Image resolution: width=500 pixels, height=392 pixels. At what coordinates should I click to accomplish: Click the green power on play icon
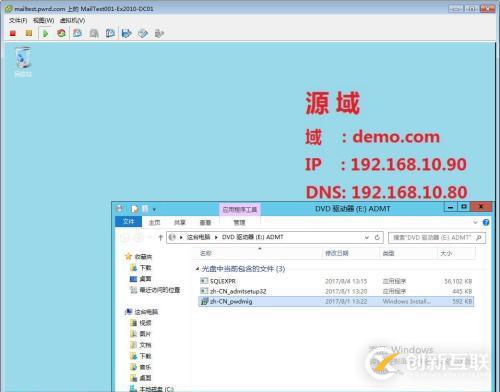pyautogui.click(x=46, y=33)
